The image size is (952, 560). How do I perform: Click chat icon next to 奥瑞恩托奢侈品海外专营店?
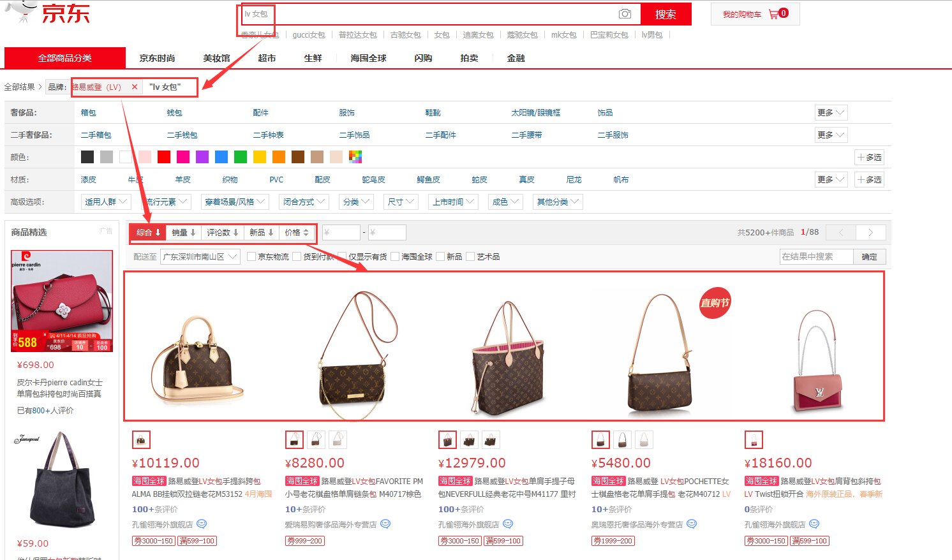coord(692,524)
